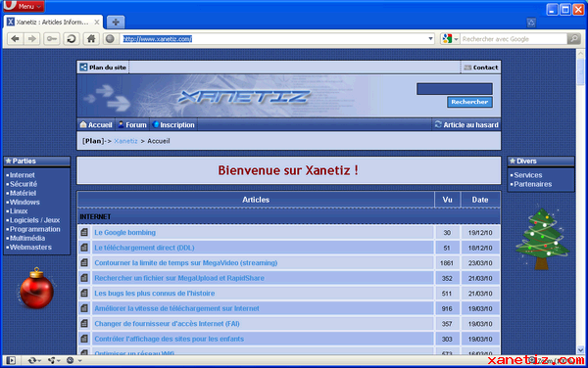The width and height of the screenshot is (588, 368).
Task: Open the Multimédia category
Action: [27, 238]
